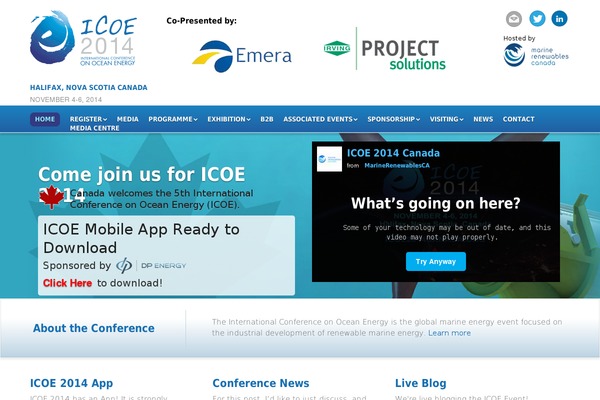Open the News menu item
This screenshot has height=400, width=600.
pyautogui.click(x=483, y=119)
